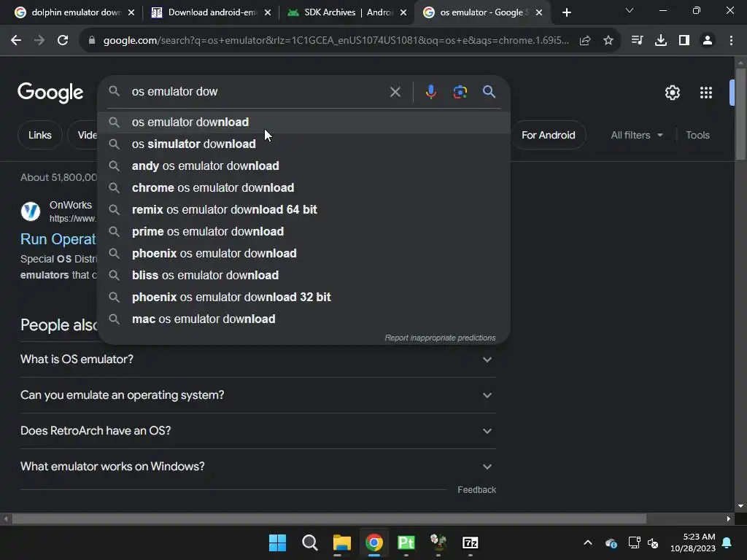Image resolution: width=747 pixels, height=560 pixels.
Task: Pick 'phoenix os emulator download' suggestion
Action: coord(304,254)
